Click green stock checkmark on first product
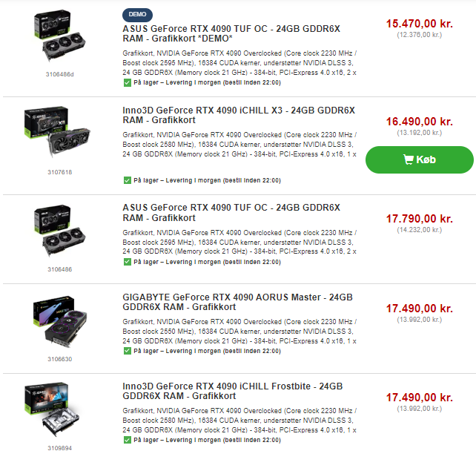 pyautogui.click(x=128, y=82)
